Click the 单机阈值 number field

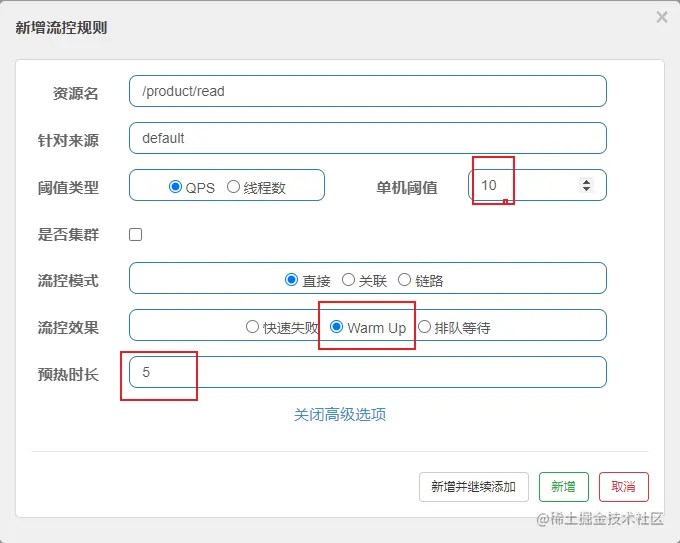[x=537, y=185]
